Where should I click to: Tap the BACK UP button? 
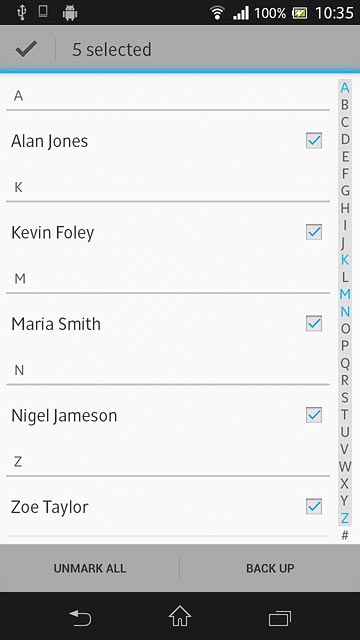(x=270, y=568)
